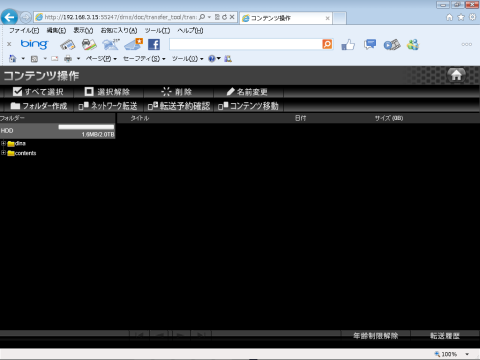Click the browser forward arrow button
The height and width of the screenshot is (360, 480).
(26, 17)
